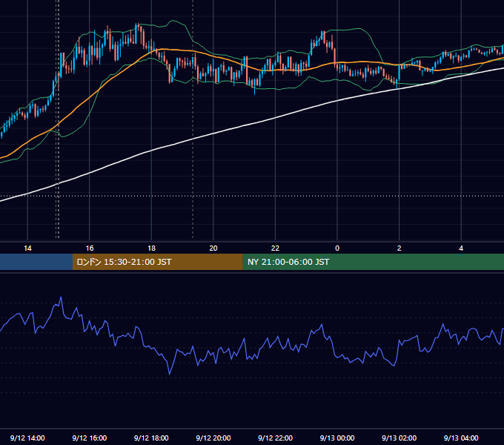Click the hour 14 axis label

pos(27,248)
